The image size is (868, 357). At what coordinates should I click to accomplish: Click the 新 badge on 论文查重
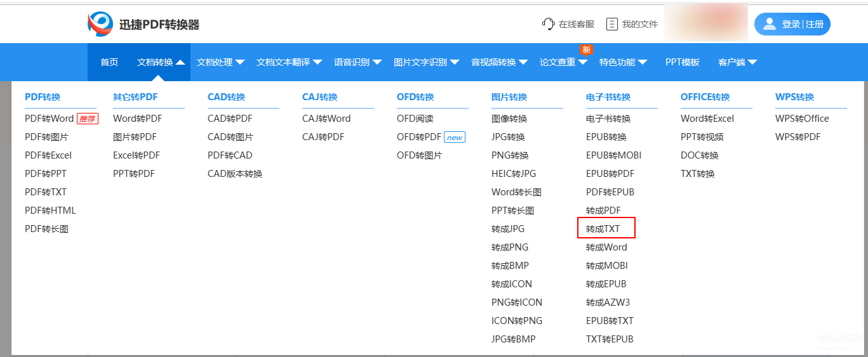click(x=586, y=49)
